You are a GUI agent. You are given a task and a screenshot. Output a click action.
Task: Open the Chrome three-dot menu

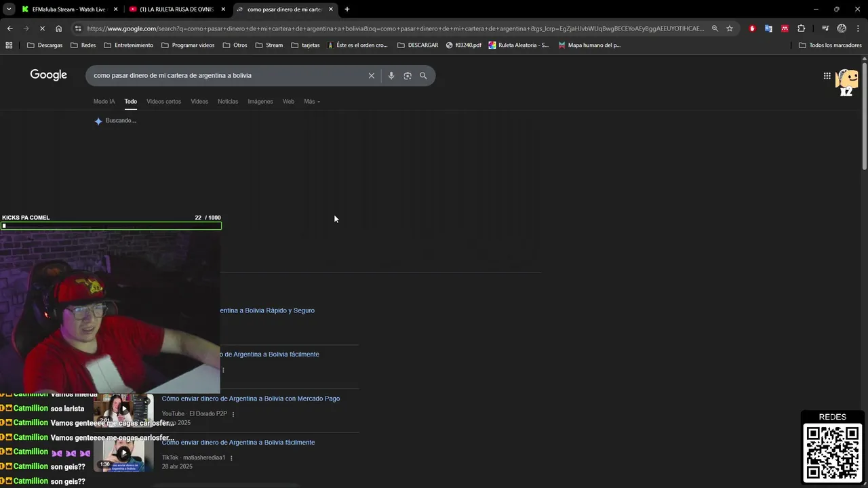[857, 28]
